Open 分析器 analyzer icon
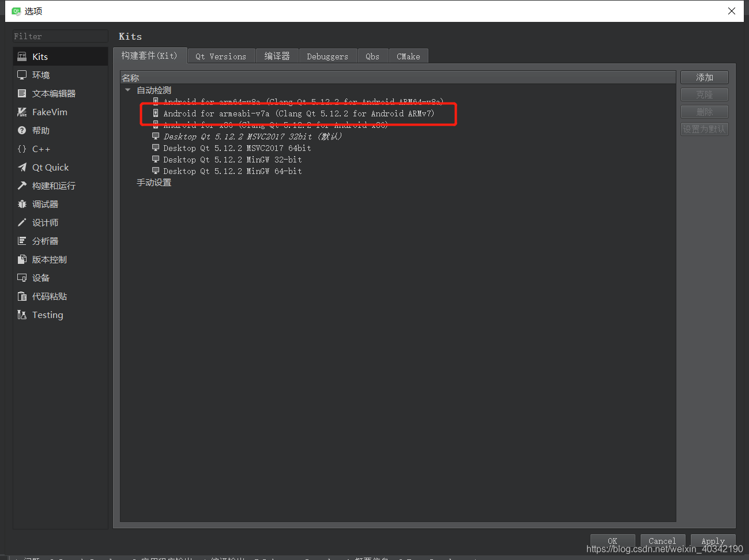 (x=22, y=241)
